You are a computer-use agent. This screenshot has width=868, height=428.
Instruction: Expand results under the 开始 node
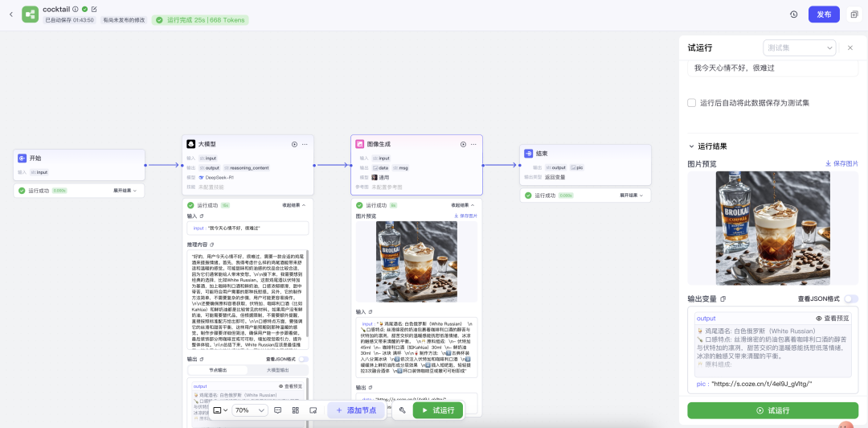126,191
